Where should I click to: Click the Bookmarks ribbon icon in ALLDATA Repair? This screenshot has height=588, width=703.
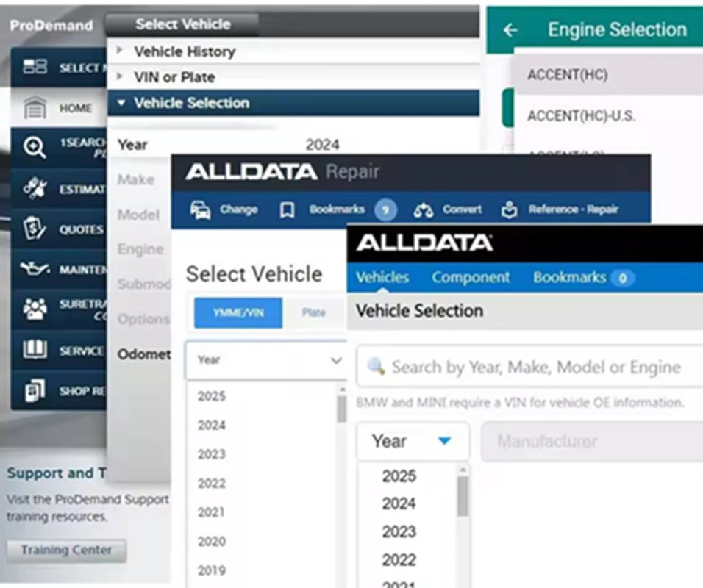[x=287, y=209]
